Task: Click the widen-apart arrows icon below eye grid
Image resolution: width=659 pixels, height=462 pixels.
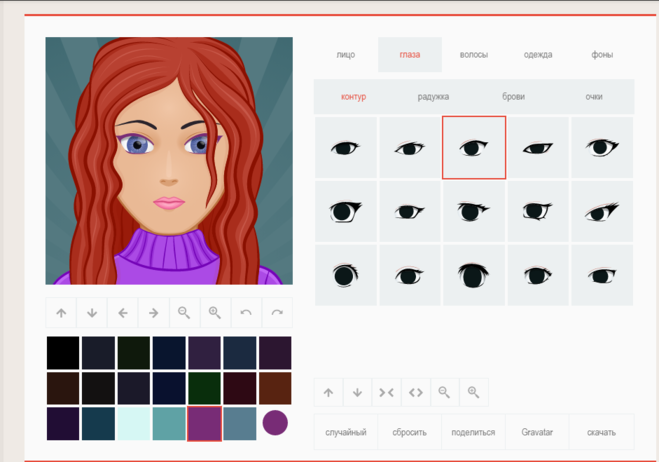Action: (415, 393)
